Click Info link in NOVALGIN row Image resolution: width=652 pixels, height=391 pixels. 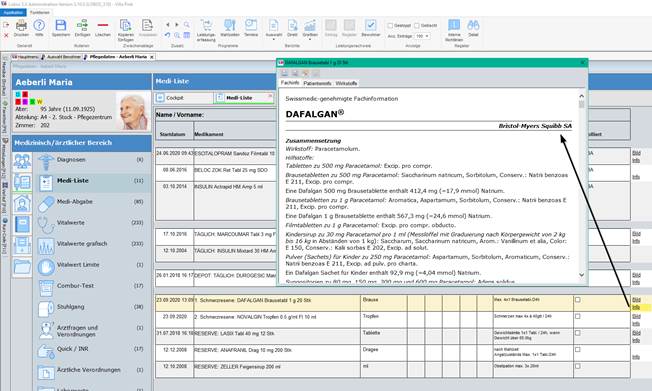636,324
